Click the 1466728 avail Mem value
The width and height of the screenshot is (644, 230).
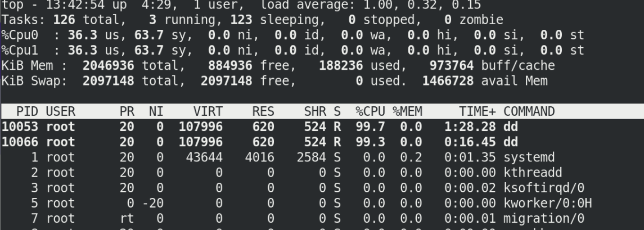point(448,81)
